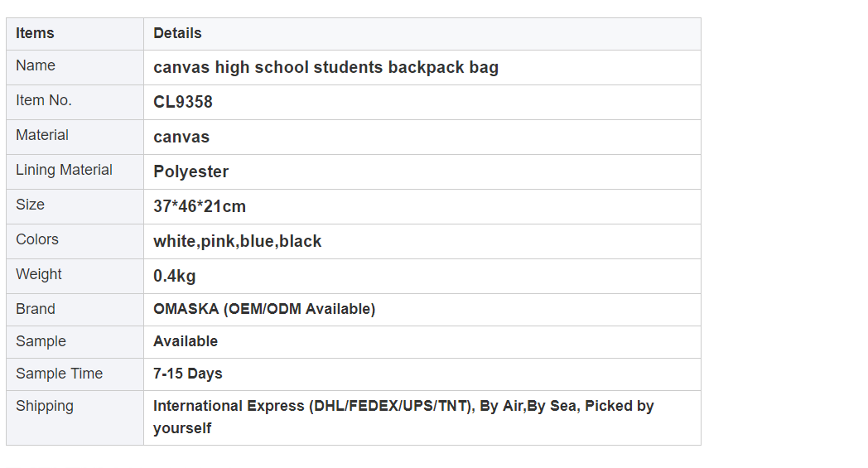The width and height of the screenshot is (868, 468).
Task: Select the Name row label
Action: click(x=36, y=65)
